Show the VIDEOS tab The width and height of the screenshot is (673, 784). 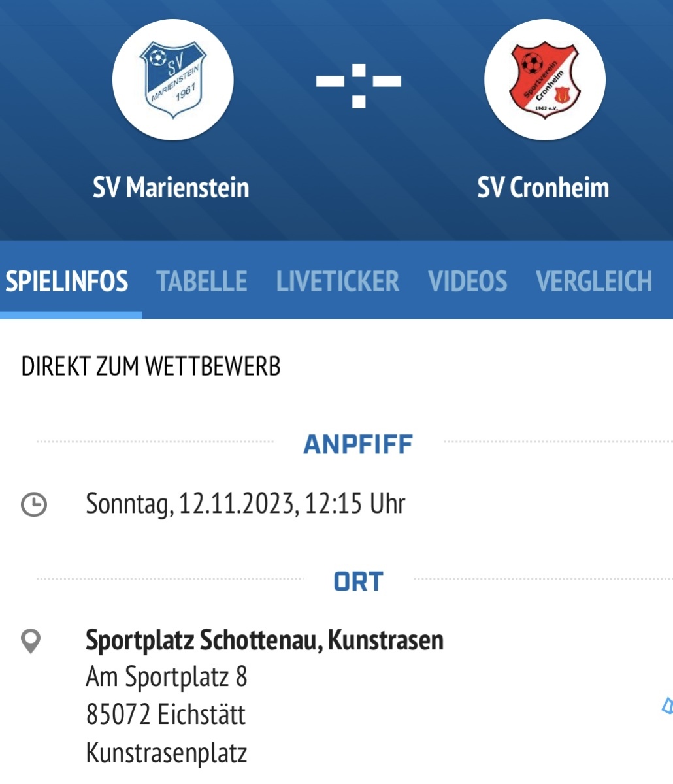pos(467,282)
